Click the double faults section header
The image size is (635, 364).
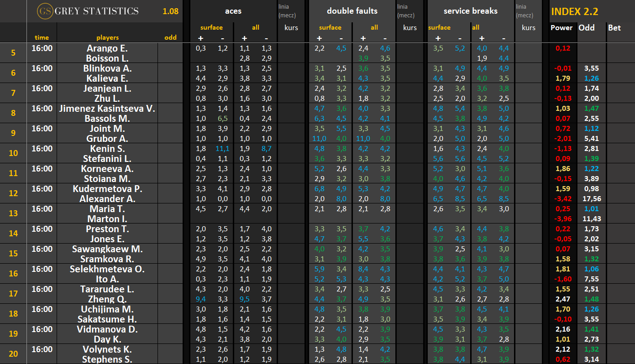pos(352,11)
